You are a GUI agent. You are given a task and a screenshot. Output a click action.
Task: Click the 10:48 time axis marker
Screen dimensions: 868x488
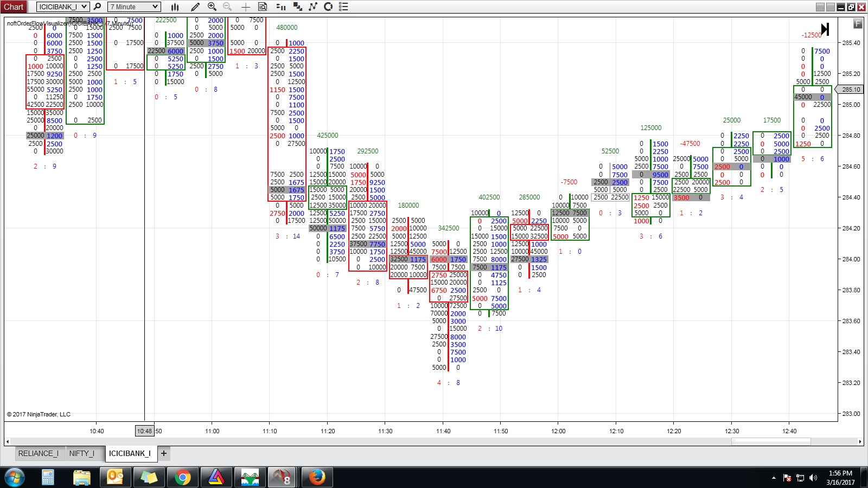click(x=144, y=431)
